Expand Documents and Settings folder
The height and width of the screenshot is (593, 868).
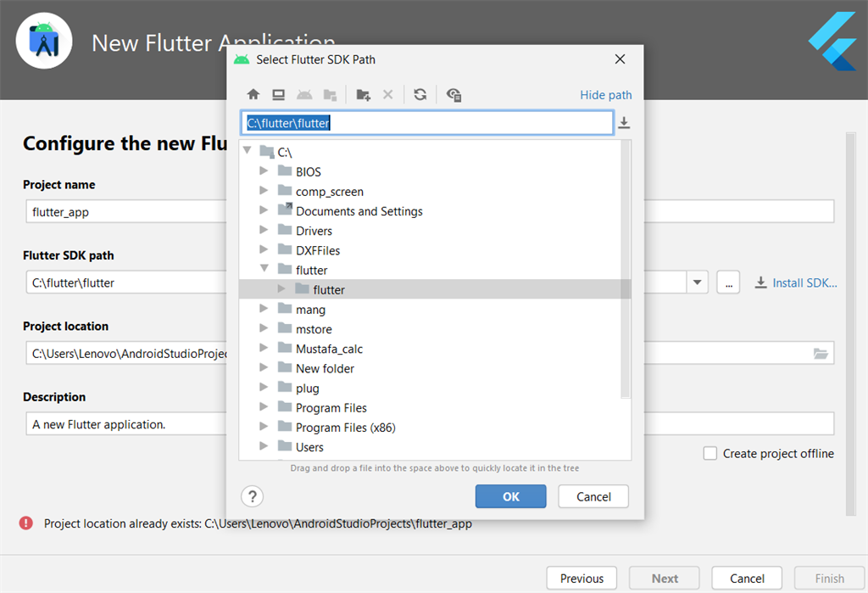264,210
